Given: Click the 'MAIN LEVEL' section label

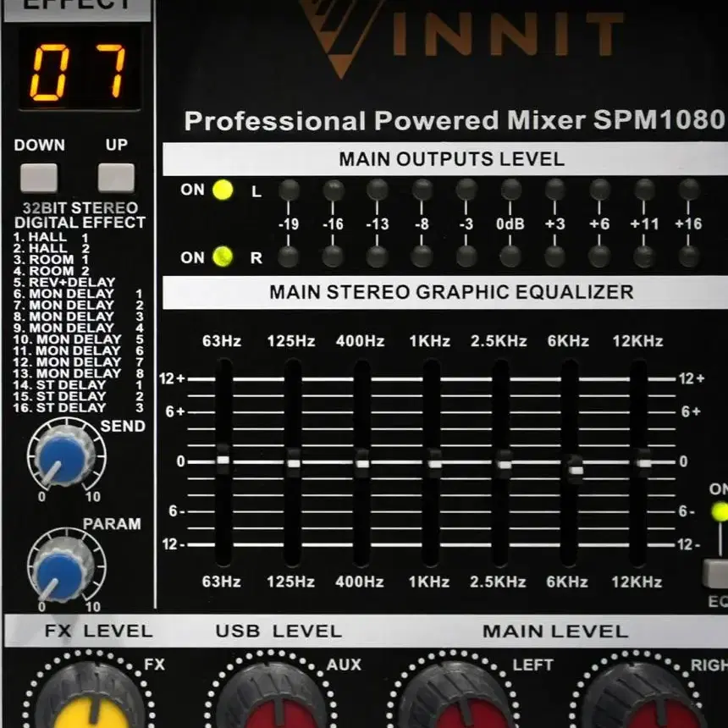Looking at the screenshot, I should point(555,631).
